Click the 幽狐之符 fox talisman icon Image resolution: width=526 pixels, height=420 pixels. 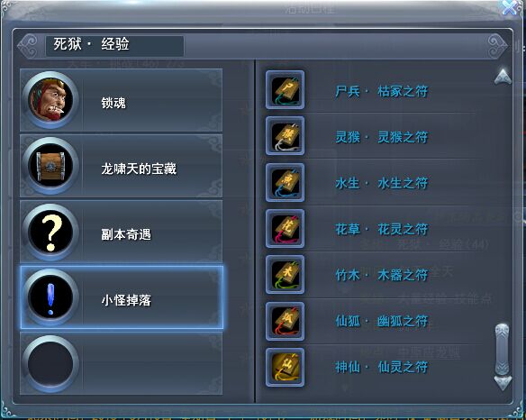coord(285,321)
